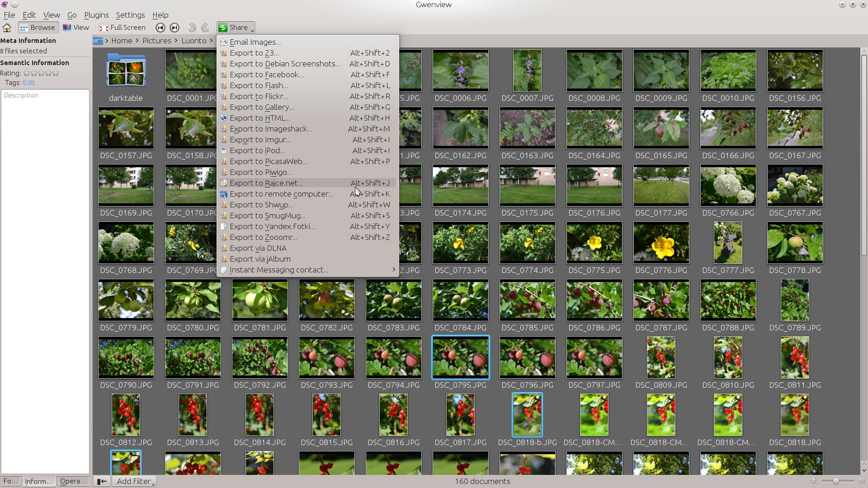Image resolution: width=868 pixels, height=488 pixels.
Task: Select thumbnail DSC_0010.JPG
Action: point(728,75)
